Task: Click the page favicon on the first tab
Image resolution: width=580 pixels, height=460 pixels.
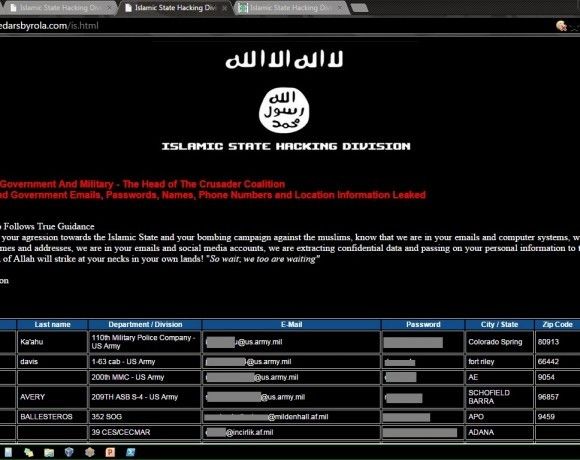Action: tap(13, 8)
